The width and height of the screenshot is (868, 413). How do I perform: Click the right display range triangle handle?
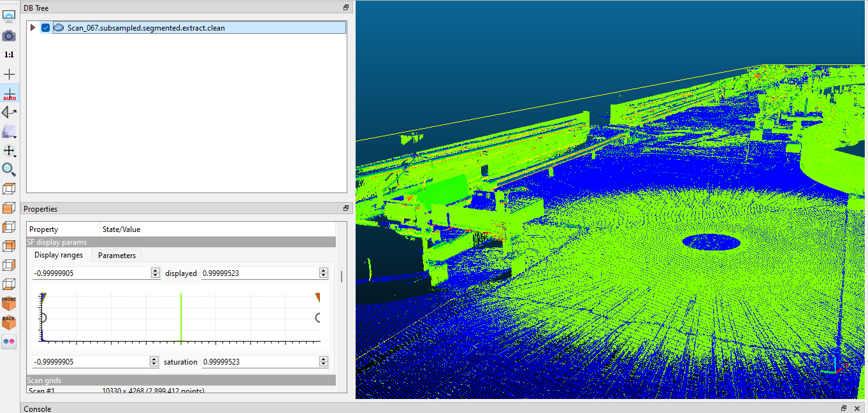coord(318,297)
